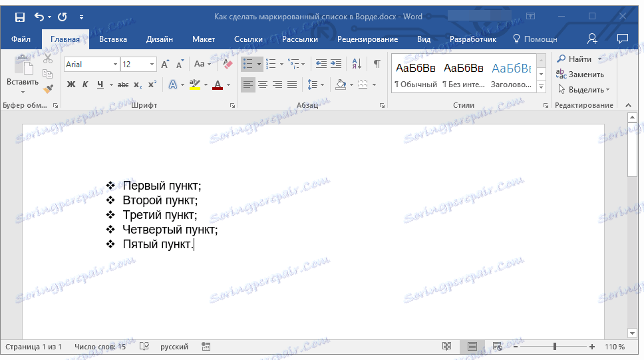Apply a numbered list
The width and height of the screenshot is (644, 360).
(x=271, y=64)
